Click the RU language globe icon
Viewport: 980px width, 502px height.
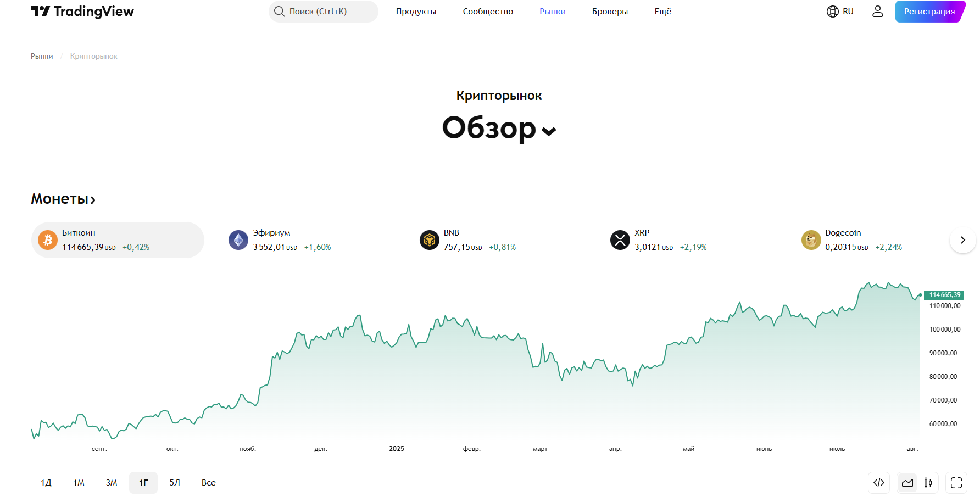tap(833, 12)
